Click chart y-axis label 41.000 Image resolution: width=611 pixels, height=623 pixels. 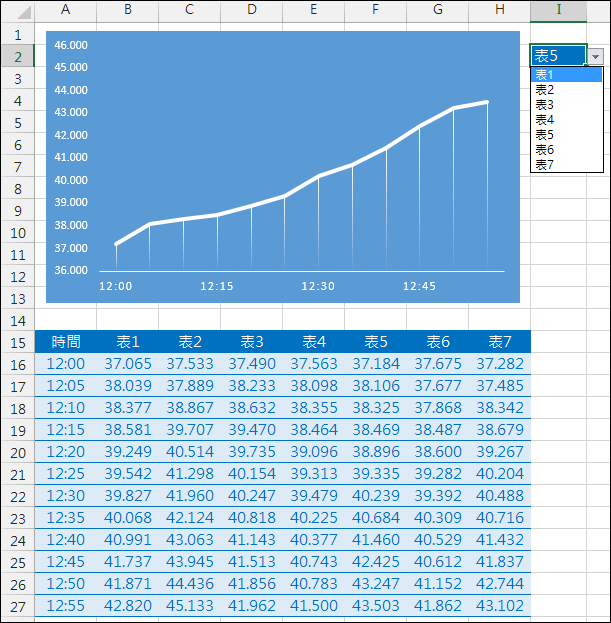pos(71,157)
